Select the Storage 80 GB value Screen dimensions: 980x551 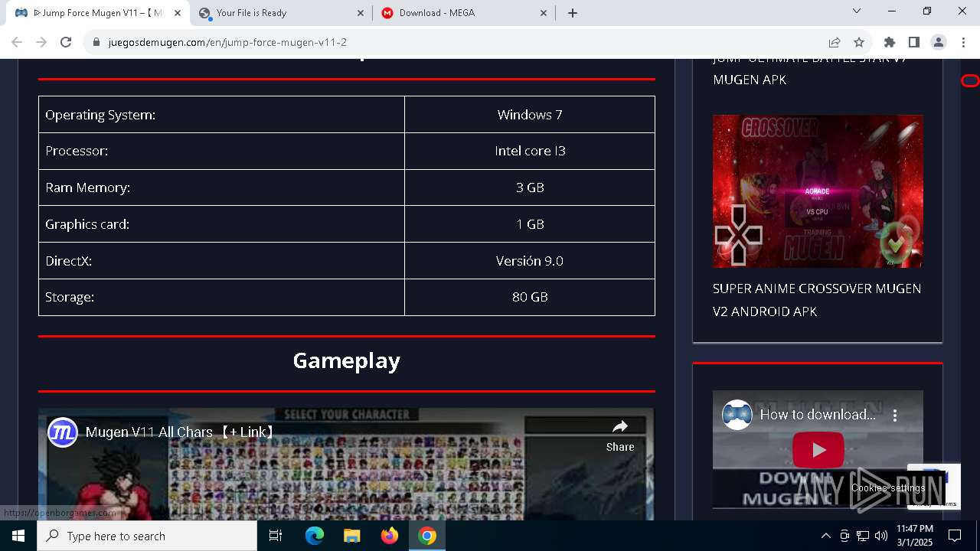[530, 297]
